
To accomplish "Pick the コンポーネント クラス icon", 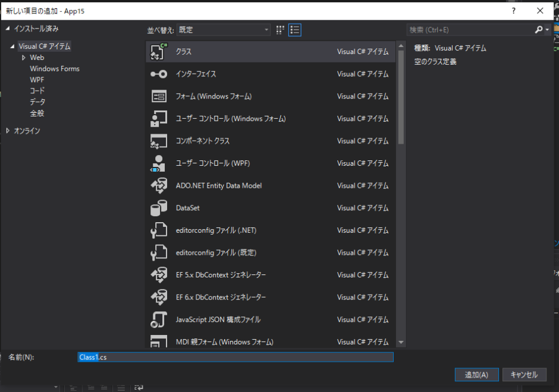I will click(159, 141).
